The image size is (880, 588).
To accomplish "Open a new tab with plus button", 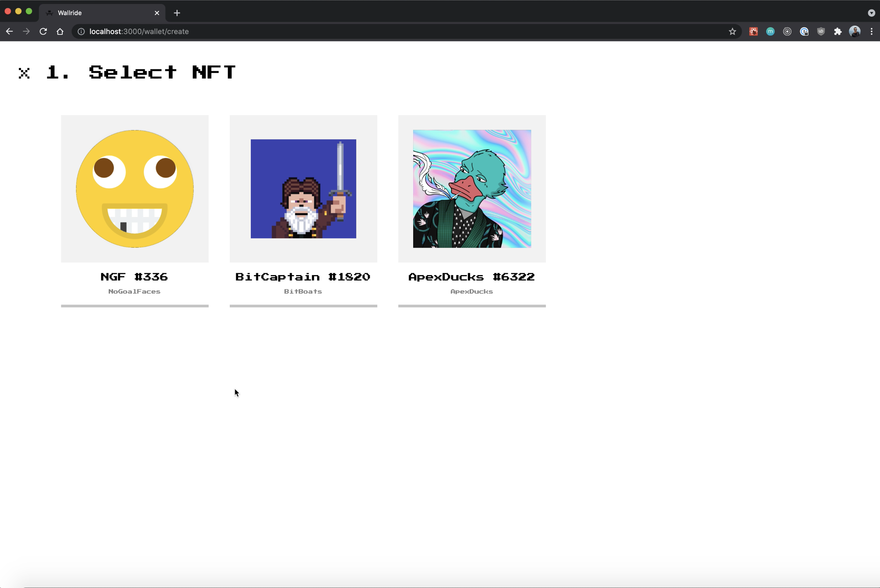I will 177,13.
